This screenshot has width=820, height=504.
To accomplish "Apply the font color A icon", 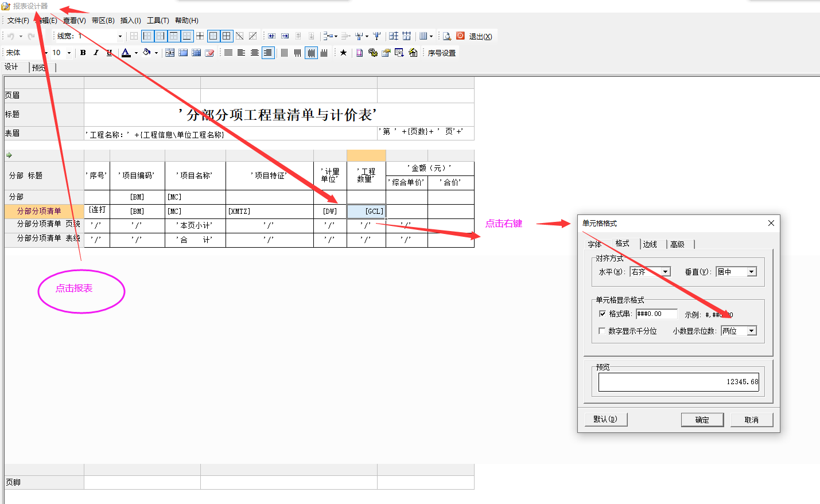I will point(126,53).
